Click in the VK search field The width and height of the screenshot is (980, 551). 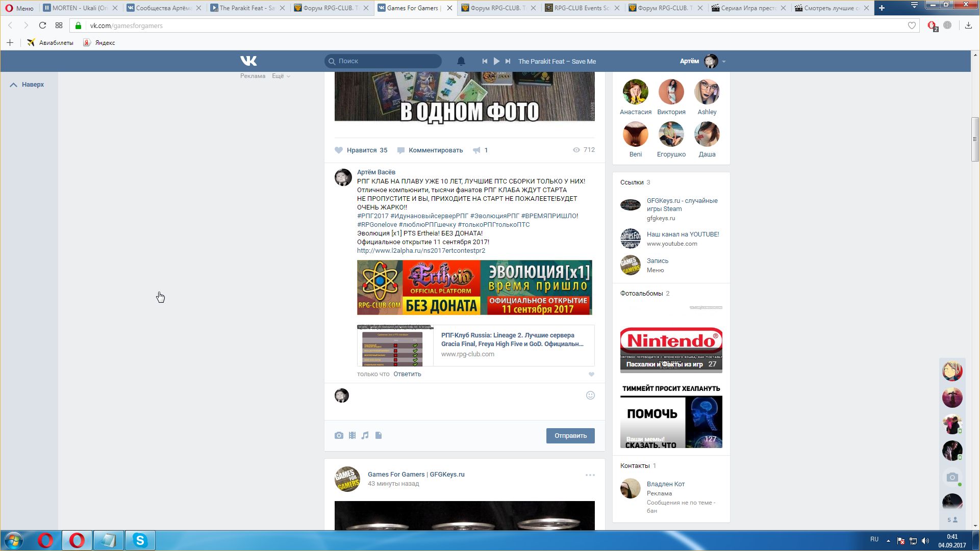tap(383, 61)
